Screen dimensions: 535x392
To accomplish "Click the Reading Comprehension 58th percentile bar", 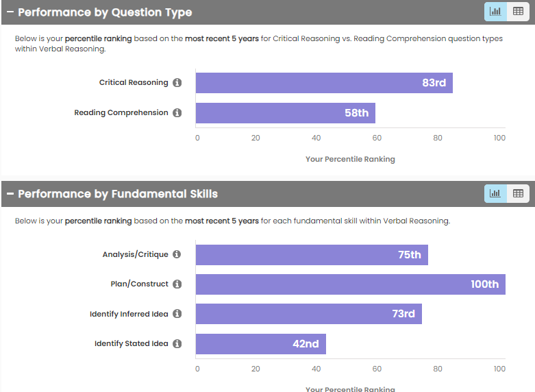I will [285, 113].
